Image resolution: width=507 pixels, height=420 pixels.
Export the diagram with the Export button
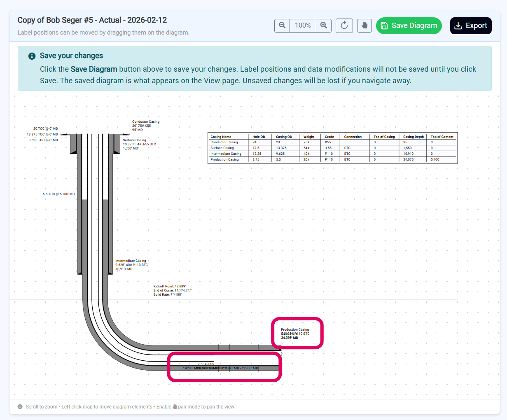point(471,26)
